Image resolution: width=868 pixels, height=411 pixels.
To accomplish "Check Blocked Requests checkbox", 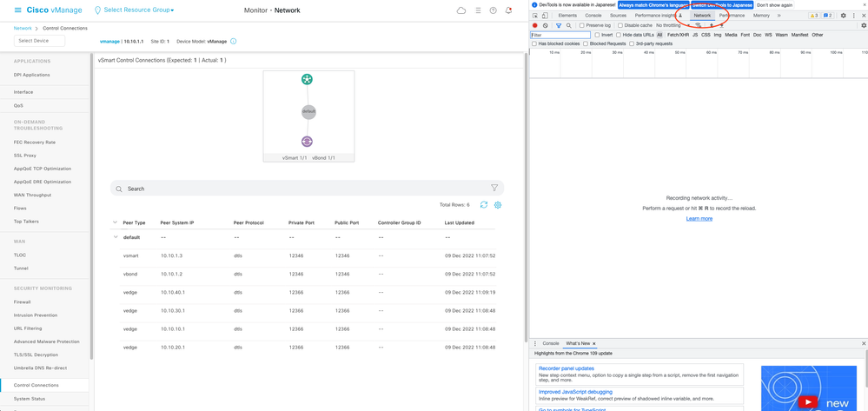I will [x=586, y=43].
